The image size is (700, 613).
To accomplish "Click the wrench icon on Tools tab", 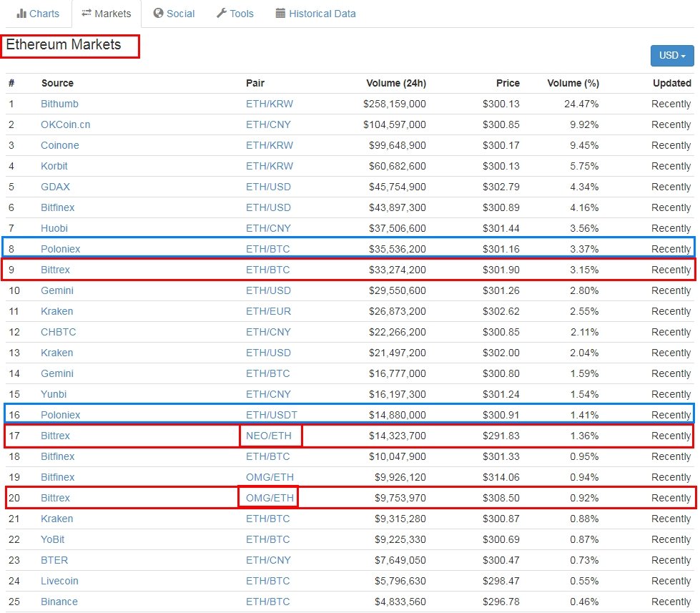I will click(x=222, y=14).
